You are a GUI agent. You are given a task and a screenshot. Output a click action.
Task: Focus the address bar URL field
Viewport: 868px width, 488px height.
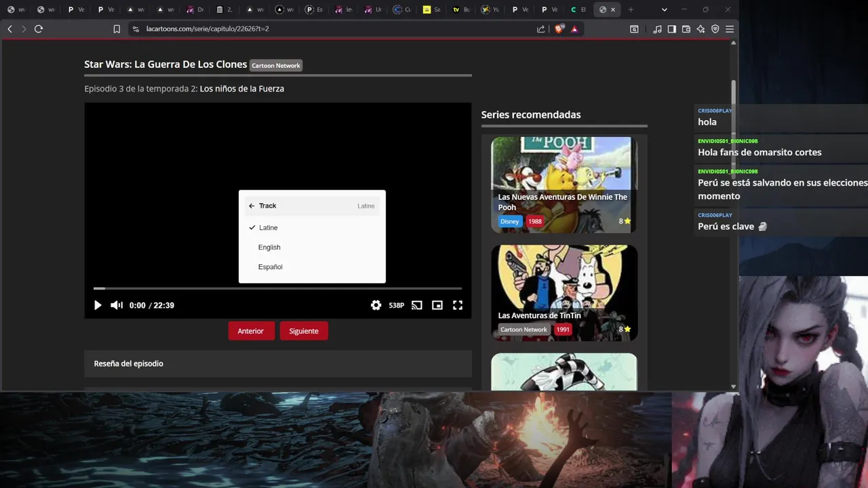click(332, 29)
